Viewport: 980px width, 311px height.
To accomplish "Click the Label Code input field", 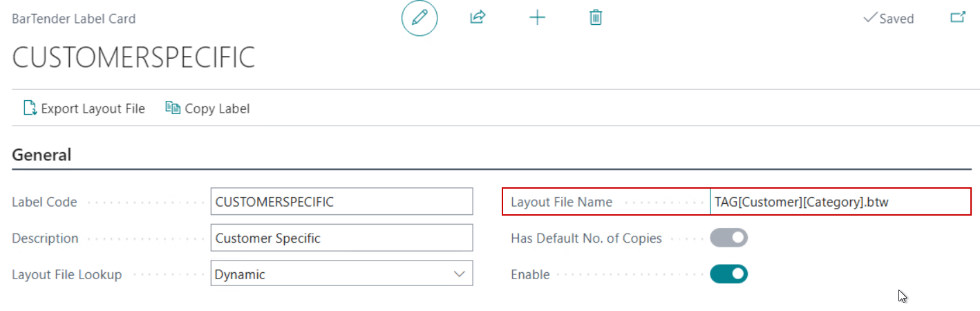I will pyautogui.click(x=342, y=202).
